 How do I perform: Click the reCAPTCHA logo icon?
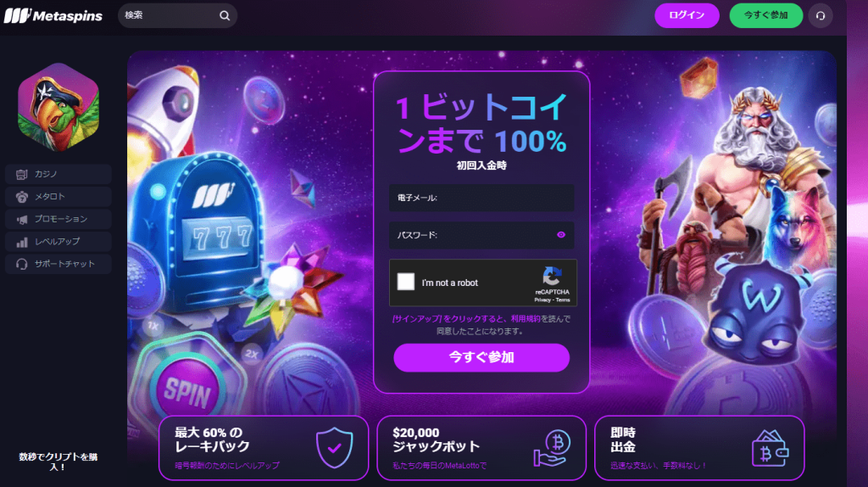(x=552, y=276)
